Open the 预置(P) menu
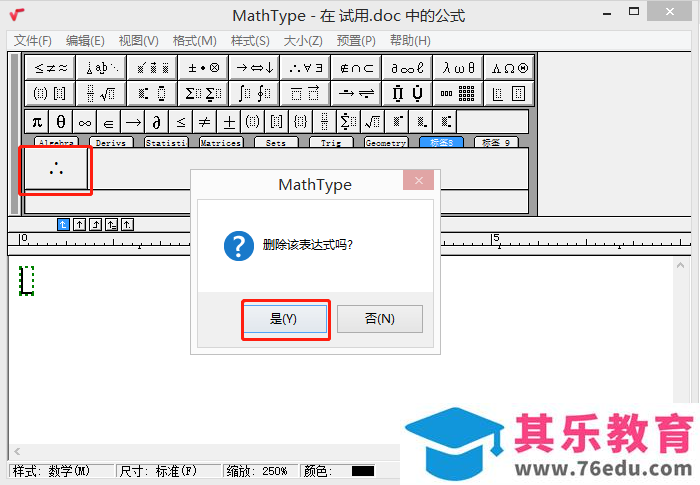The image size is (700, 485). pos(356,41)
